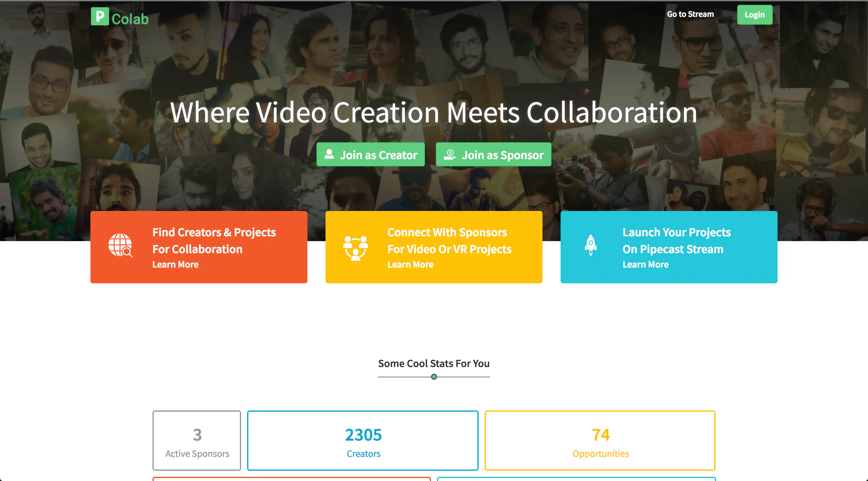Click the 74 Opportunities stat box
The width and height of the screenshot is (868, 481).
point(600,440)
